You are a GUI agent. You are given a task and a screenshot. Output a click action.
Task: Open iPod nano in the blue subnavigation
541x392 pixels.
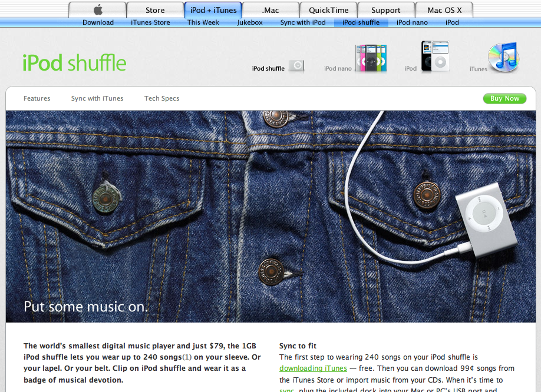coord(413,22)
